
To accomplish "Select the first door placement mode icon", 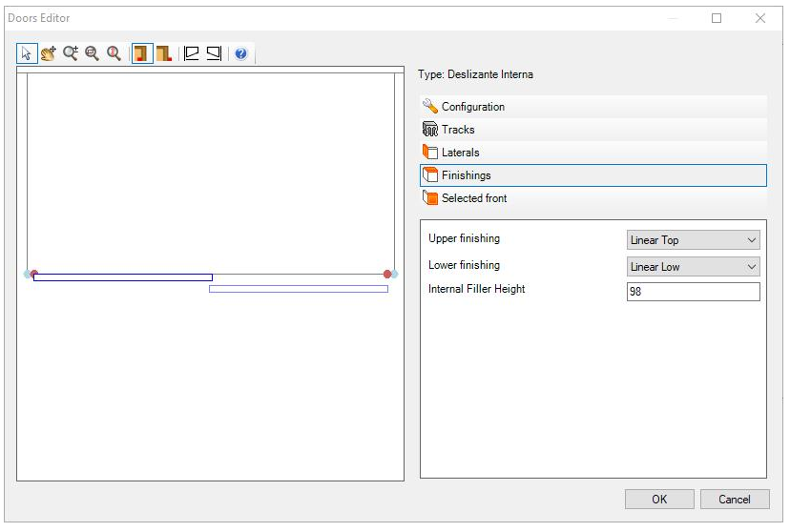I will click(x=142, y=53).
